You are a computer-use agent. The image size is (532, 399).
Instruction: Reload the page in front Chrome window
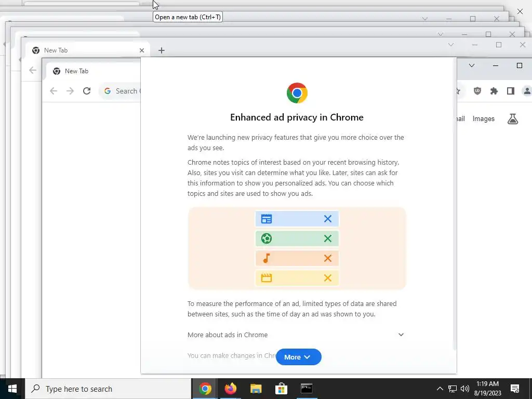pyautogui.click(x=87, y=91)
